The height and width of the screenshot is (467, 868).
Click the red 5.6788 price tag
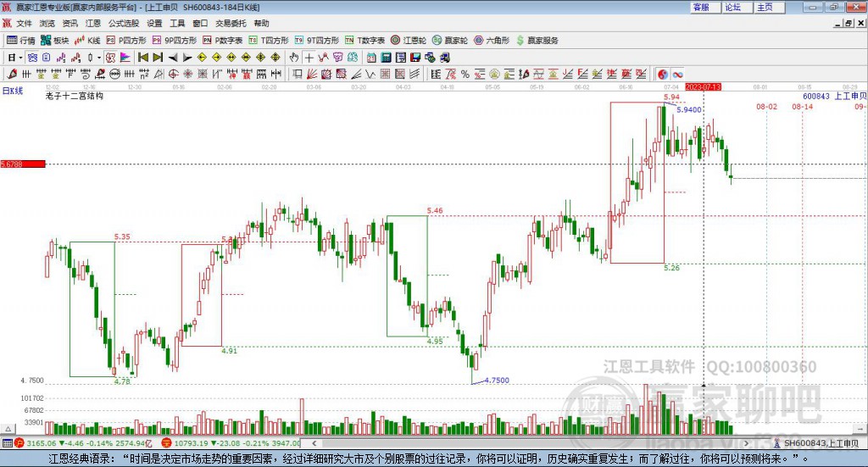click(23, 164)
